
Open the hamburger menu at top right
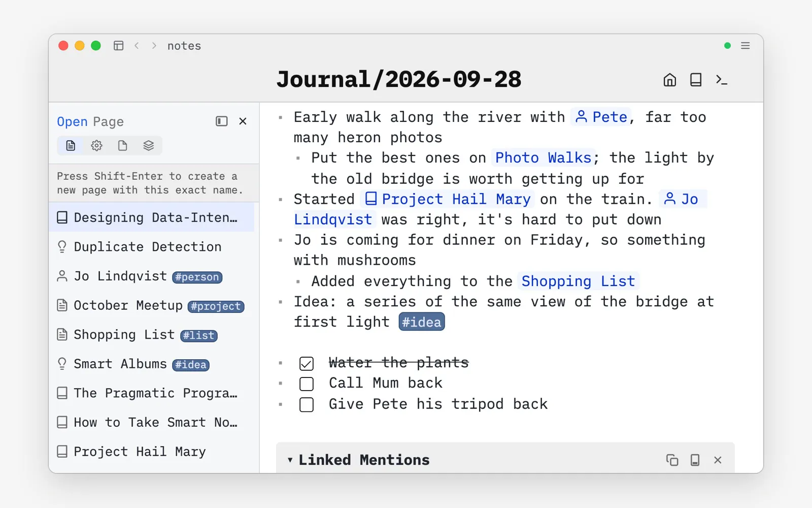[x=746, y=46]
